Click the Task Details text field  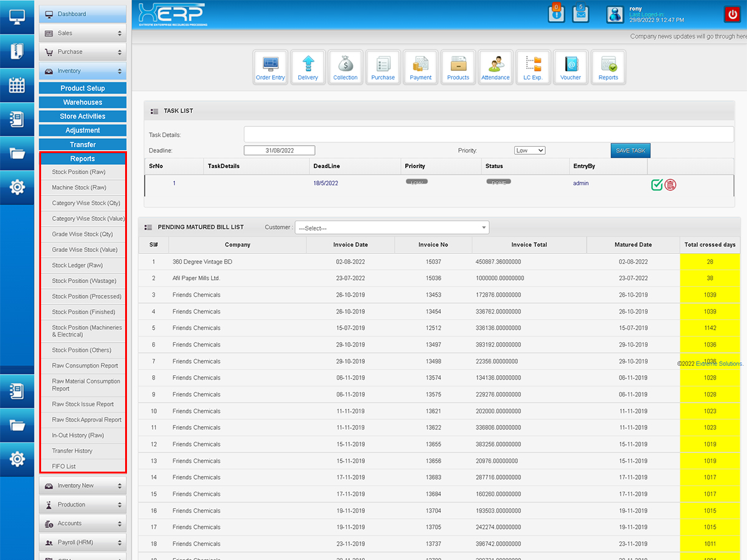coord(489,134)
